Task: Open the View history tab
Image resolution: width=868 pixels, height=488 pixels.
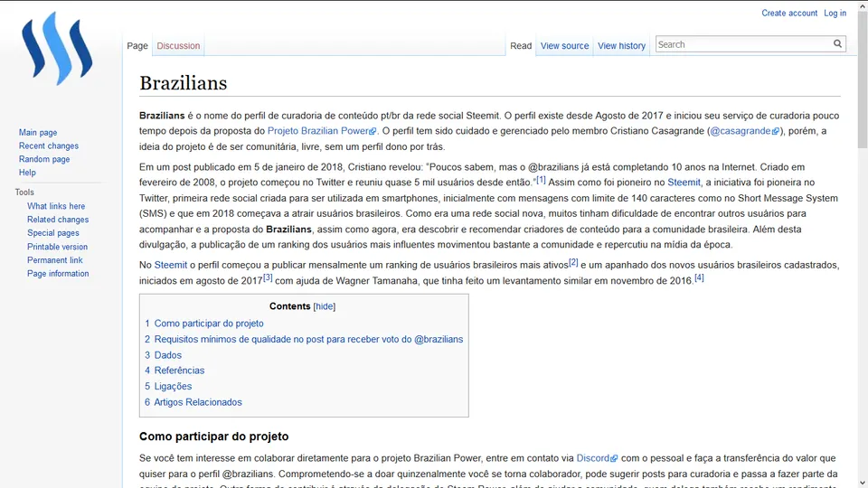Action: click(622, 46)
